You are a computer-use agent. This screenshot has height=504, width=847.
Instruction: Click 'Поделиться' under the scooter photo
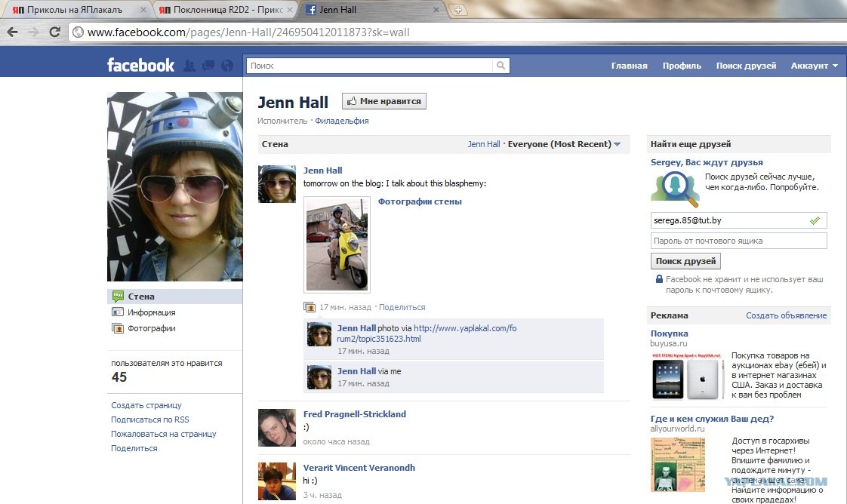(402, 307)
